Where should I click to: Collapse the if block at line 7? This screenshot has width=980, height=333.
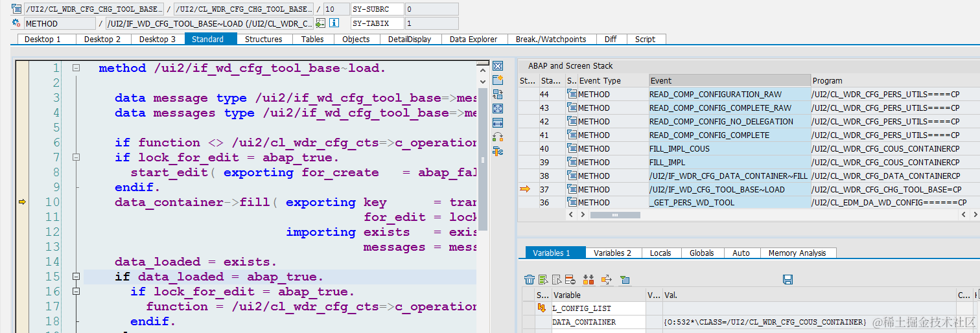click(76, 157)
